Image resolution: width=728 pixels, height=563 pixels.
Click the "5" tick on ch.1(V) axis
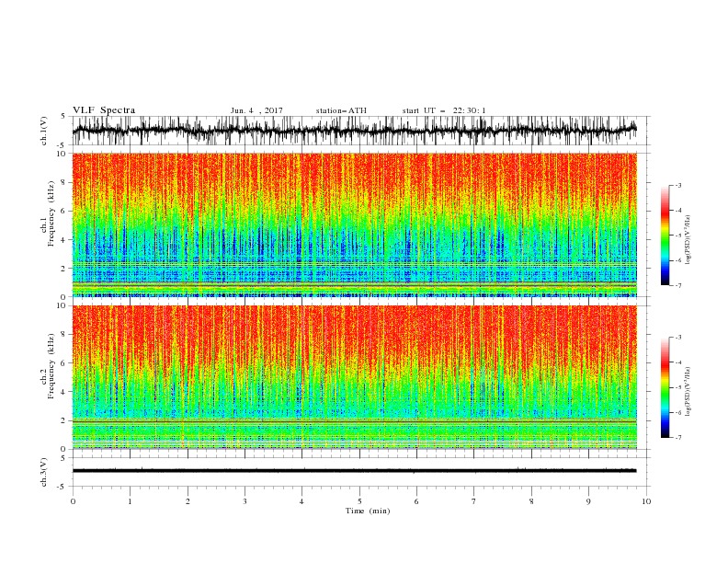(x=64, y=116)
